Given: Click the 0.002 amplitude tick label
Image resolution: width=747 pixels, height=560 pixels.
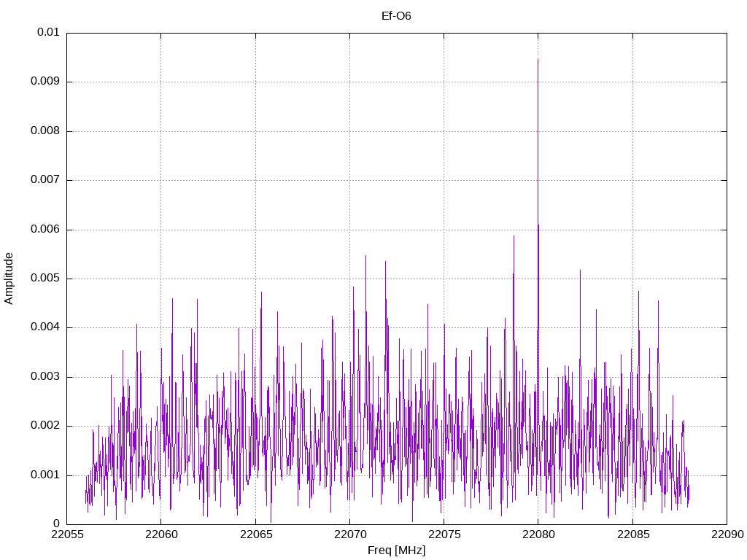Looking at the screenshot, I should pyautogui.click(x=45, y=426).
